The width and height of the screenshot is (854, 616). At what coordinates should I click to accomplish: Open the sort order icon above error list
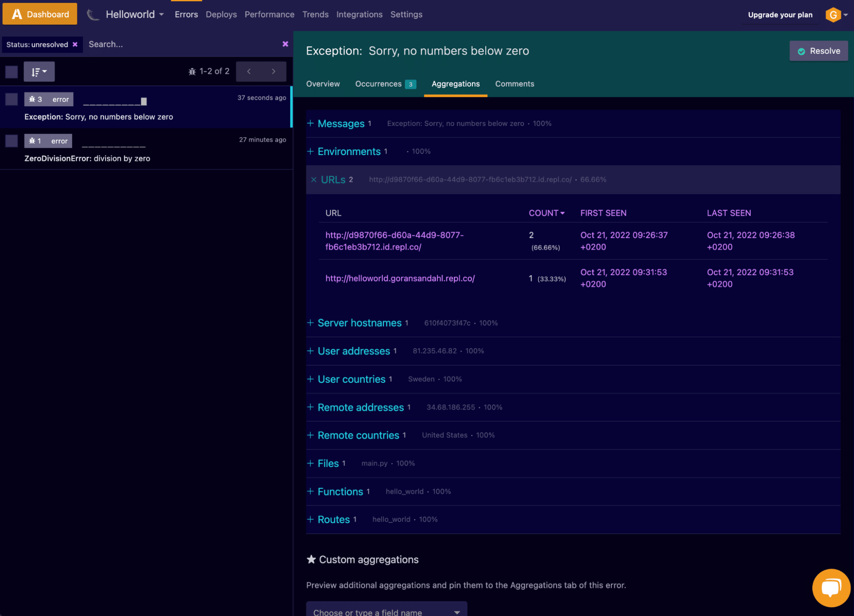pyautogui.click(x=39, y=71)
